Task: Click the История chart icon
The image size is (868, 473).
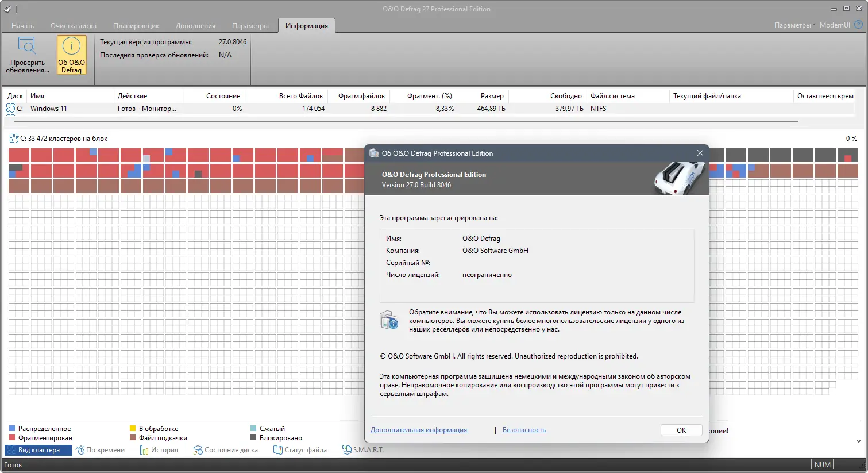Action: pos(144,450)
